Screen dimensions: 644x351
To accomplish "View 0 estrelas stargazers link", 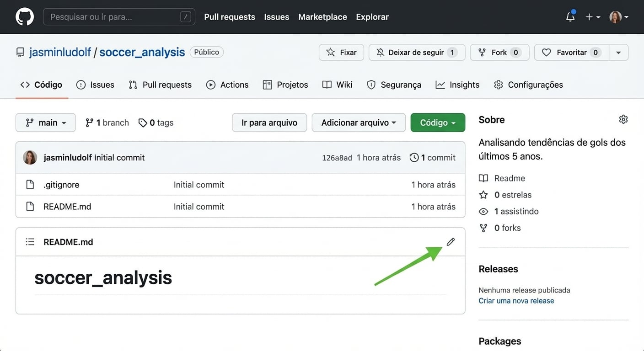I will click(505, 195).
